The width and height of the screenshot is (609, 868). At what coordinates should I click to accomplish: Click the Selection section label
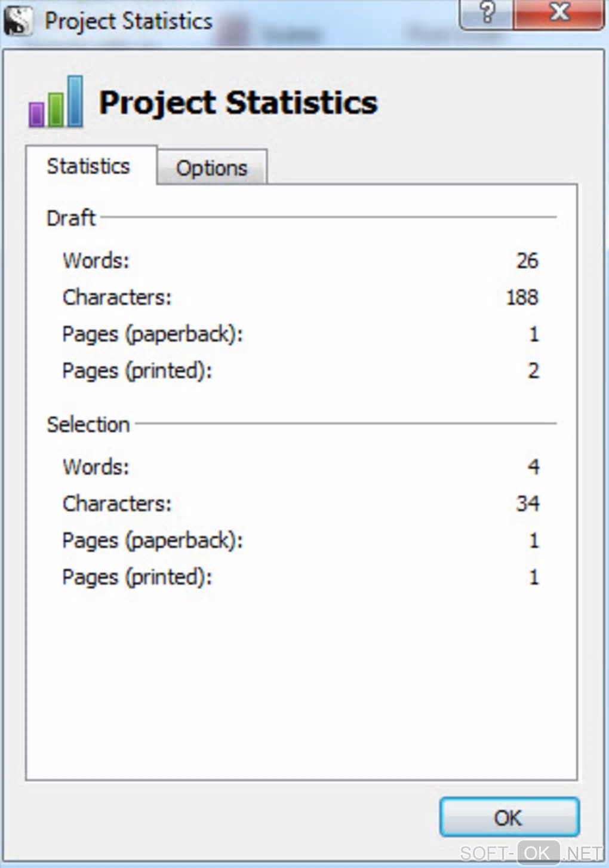(88, 425)
